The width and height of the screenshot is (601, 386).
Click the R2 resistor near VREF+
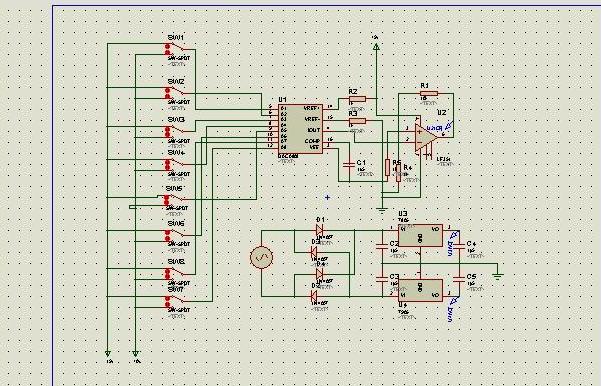[357, 99]
